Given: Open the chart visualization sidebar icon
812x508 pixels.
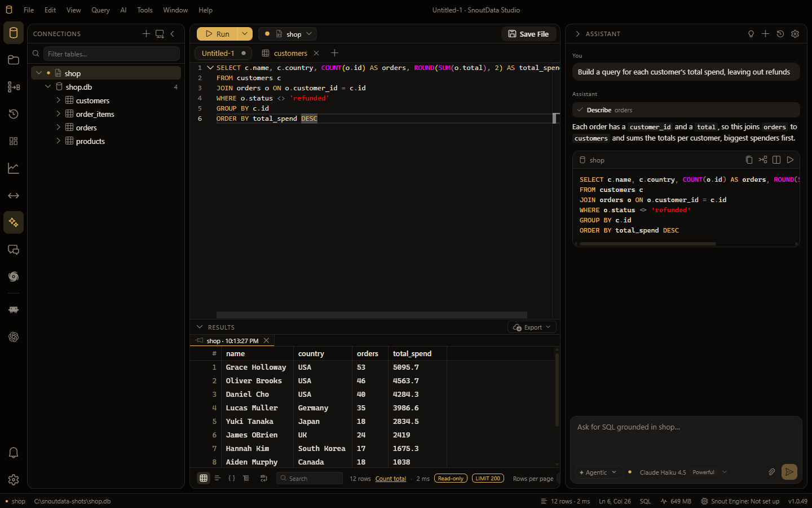Looking at the screenshot, I should pos(14,168).
